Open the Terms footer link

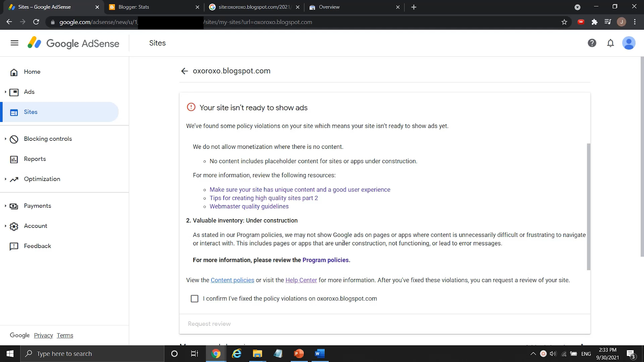65,336
